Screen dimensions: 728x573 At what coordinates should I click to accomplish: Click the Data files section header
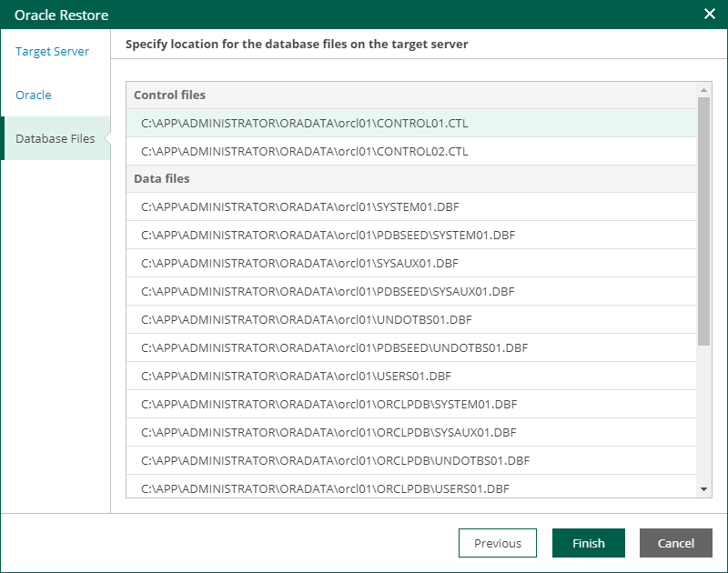(x=154, y=178)
